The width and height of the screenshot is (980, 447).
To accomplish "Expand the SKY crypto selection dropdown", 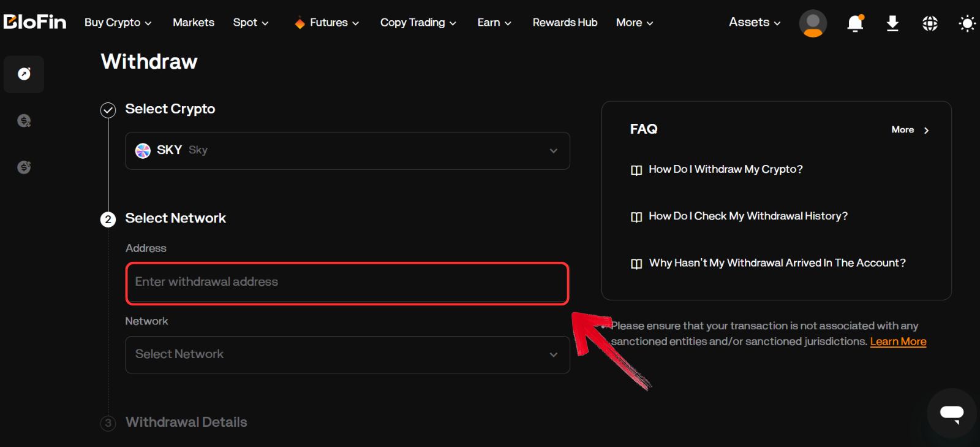I will coord(347,151).
